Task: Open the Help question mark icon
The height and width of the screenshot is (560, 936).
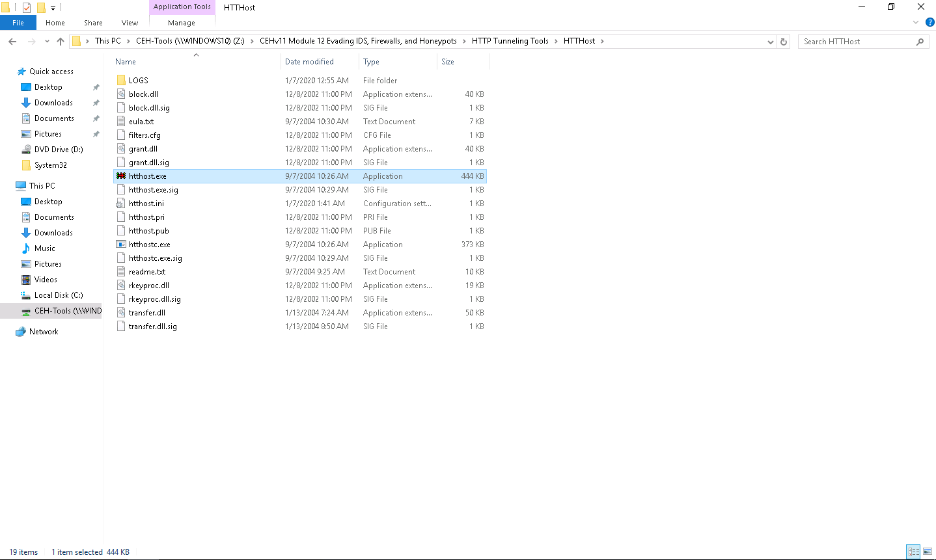Action: 930,22
